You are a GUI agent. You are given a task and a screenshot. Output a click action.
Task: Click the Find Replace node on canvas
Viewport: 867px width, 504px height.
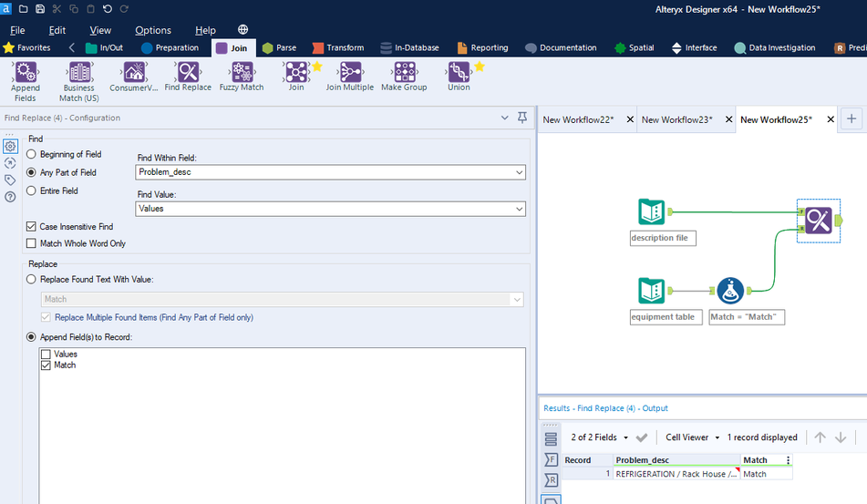[x=819, y=219]
